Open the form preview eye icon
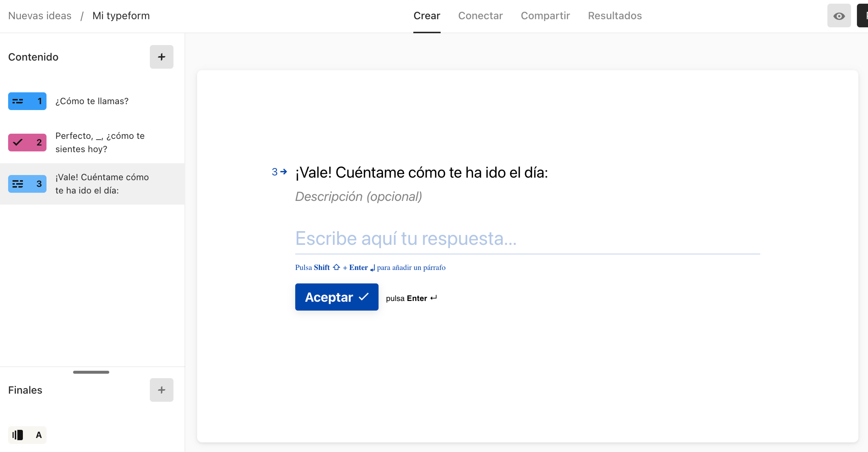Screen dimensions: 868x452 839,16
